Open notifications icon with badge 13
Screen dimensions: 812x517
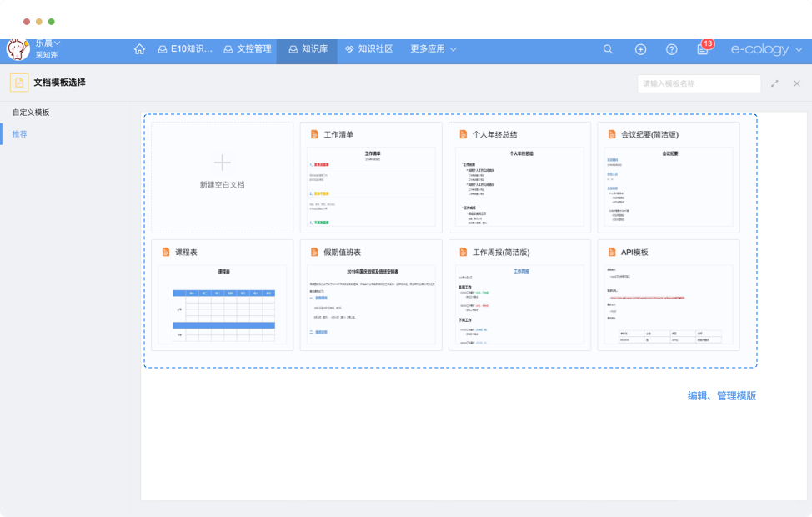[703, 49]
